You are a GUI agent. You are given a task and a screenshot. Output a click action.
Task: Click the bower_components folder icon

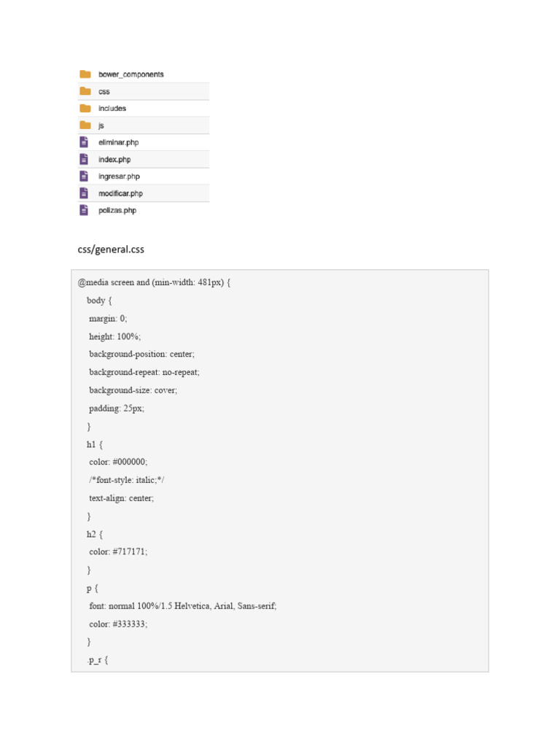click(x=85, y=74)
